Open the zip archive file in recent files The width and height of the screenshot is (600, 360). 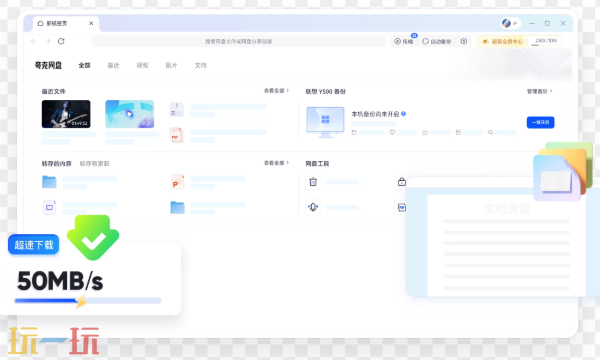(x=176, y=110)
